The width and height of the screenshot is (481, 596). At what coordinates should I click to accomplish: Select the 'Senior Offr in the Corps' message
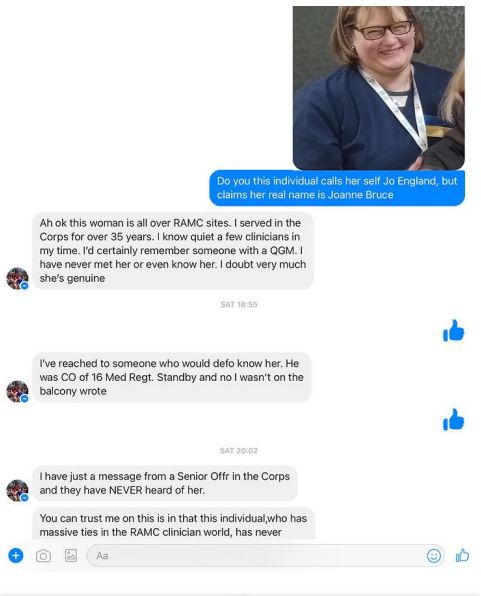[x=165, y=483]
